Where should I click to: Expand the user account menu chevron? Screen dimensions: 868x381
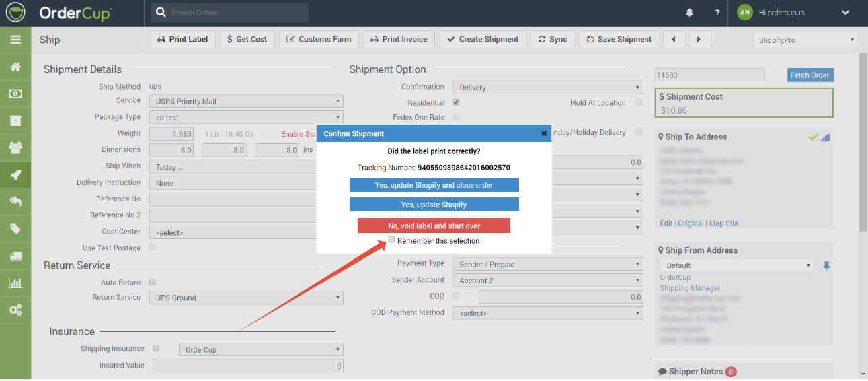[x=846, y=13]
